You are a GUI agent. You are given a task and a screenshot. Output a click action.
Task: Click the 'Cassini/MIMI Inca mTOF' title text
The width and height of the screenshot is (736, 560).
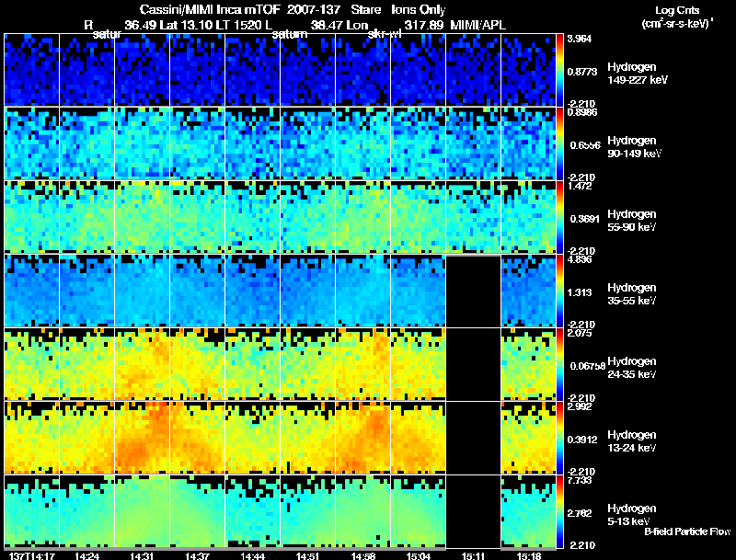[210, 9]
